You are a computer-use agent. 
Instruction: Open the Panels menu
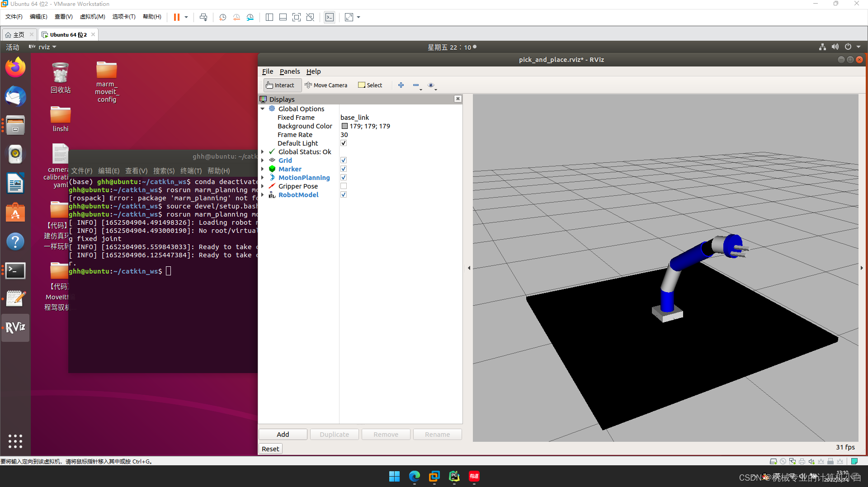click(x=289, y=71)
